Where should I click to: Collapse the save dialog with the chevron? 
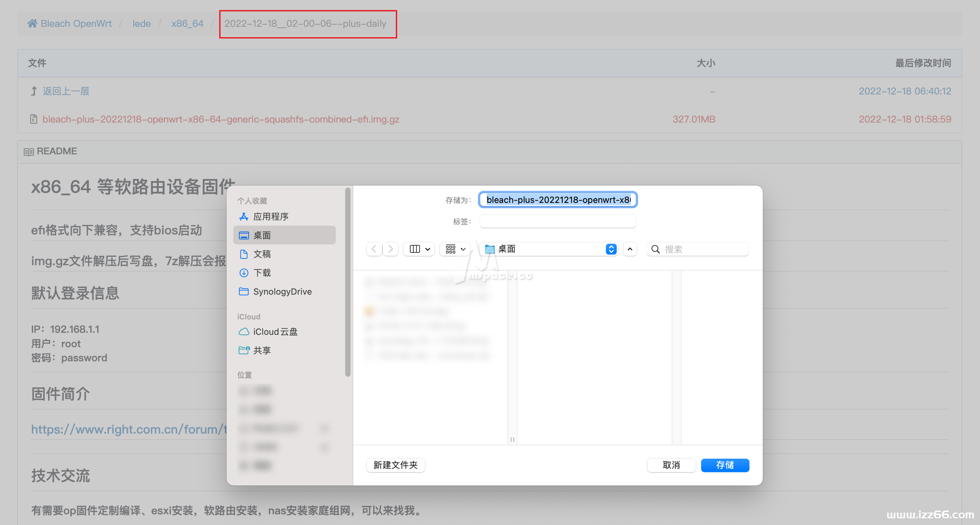[x=630, y=249]
